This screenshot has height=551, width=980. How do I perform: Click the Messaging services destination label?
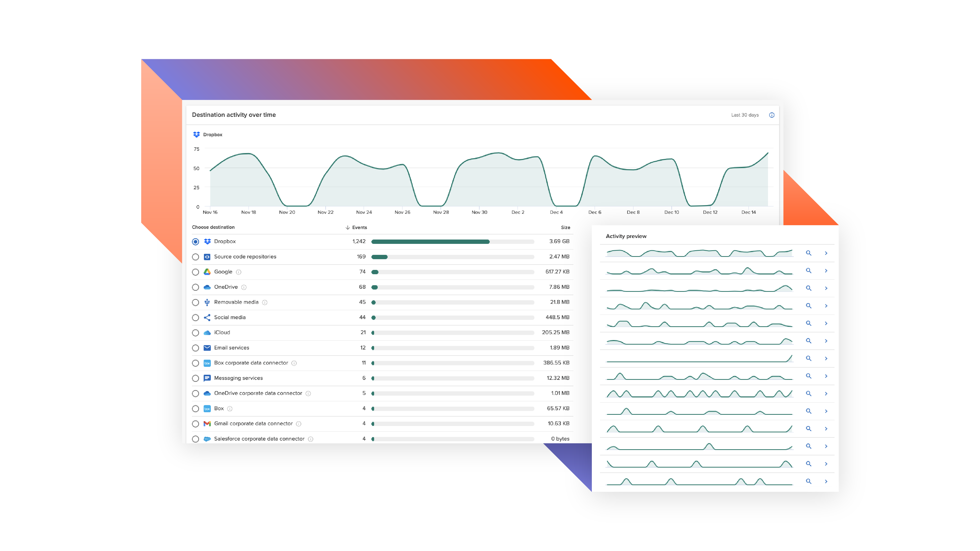click(238, 378)
